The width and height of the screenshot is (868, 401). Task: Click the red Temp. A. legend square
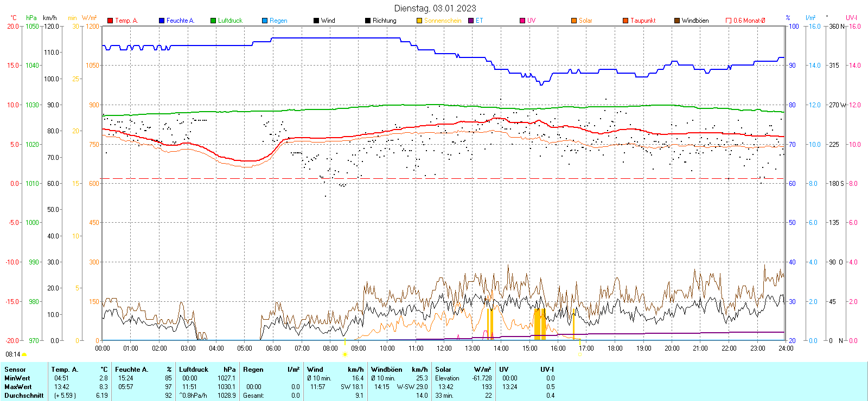coord(110,21)
